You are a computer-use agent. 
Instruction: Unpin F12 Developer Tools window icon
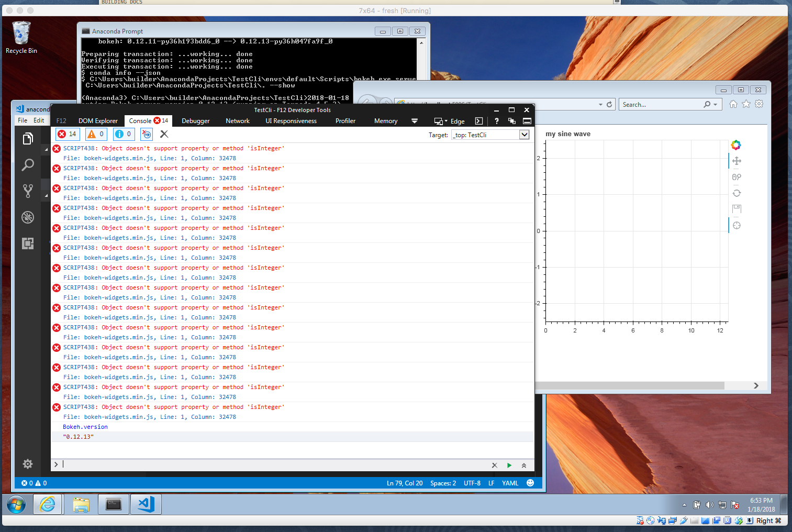point(511,121)
